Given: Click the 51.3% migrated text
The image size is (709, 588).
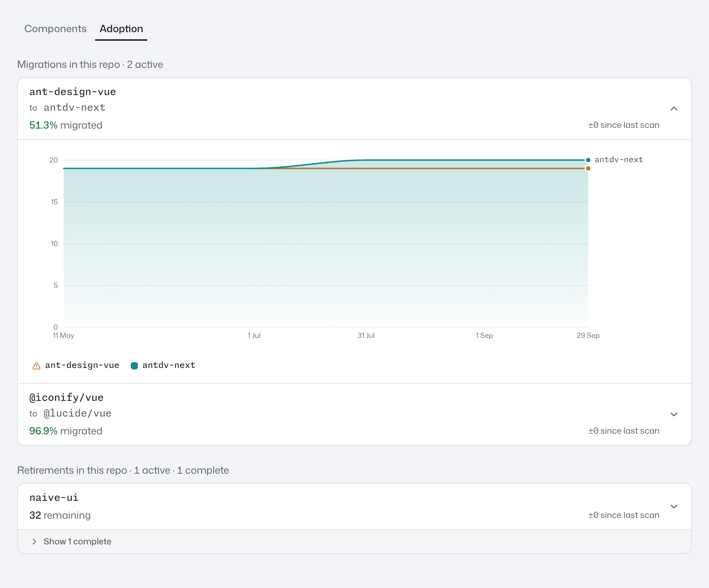Looking at the screenshot, I should (66, 125).
